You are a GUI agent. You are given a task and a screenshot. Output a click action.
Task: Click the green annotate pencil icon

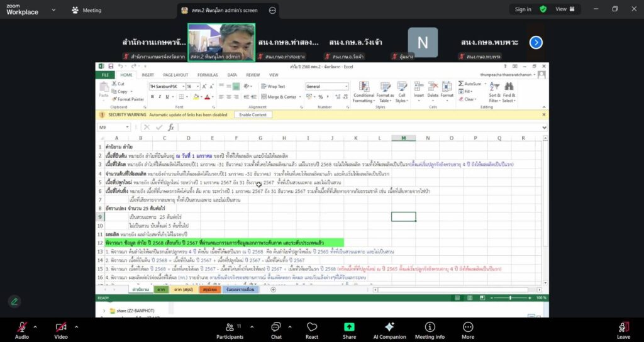[x=14, y=302]
